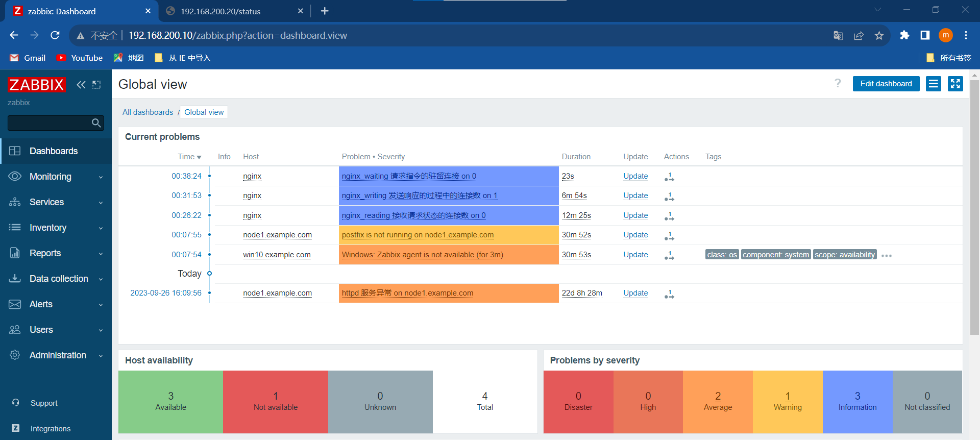Open the 所有书签 bookmarks folder
The height and width of the screenshot is (440, 980).
(x=948, y=58)
